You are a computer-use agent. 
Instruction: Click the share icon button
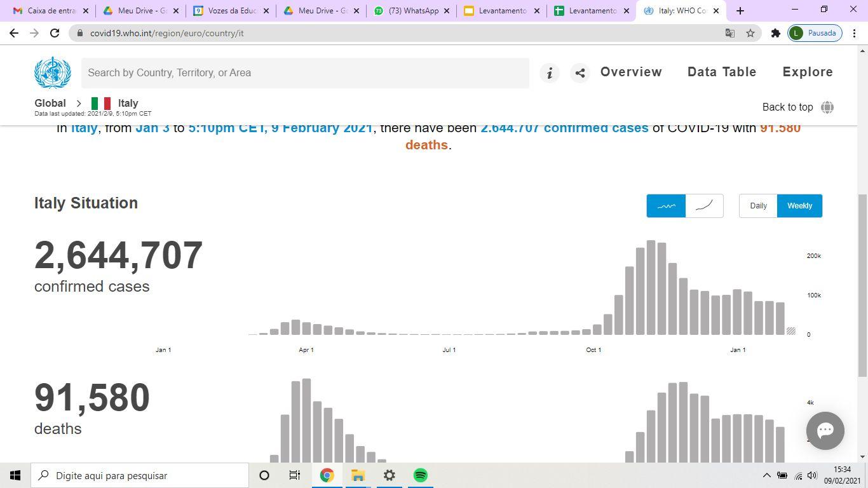[580, 73]
